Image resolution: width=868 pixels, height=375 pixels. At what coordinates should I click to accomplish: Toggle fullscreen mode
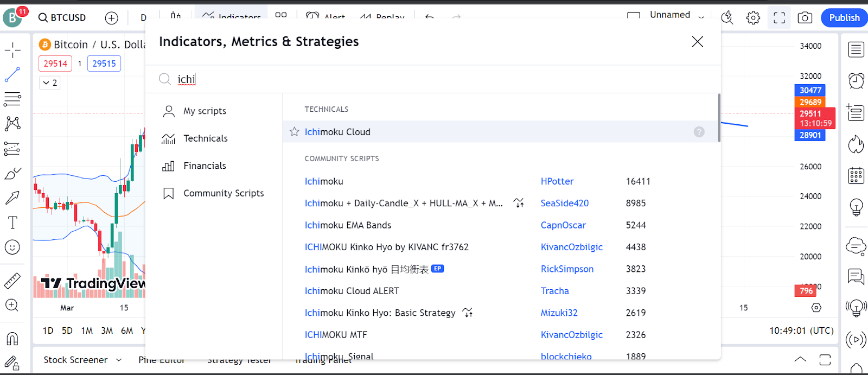(x=780, y=18)
